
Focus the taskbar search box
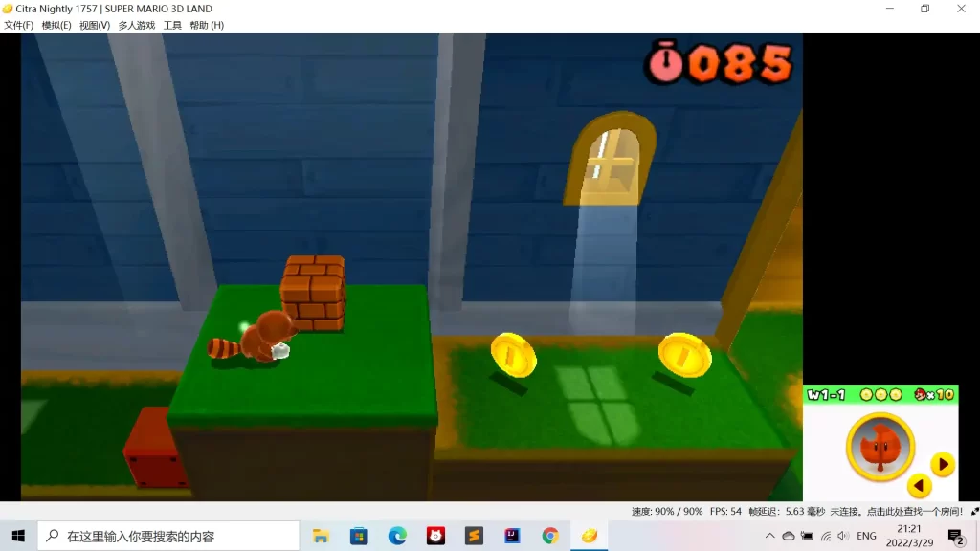pyautogui.click(x=168, y=536)
